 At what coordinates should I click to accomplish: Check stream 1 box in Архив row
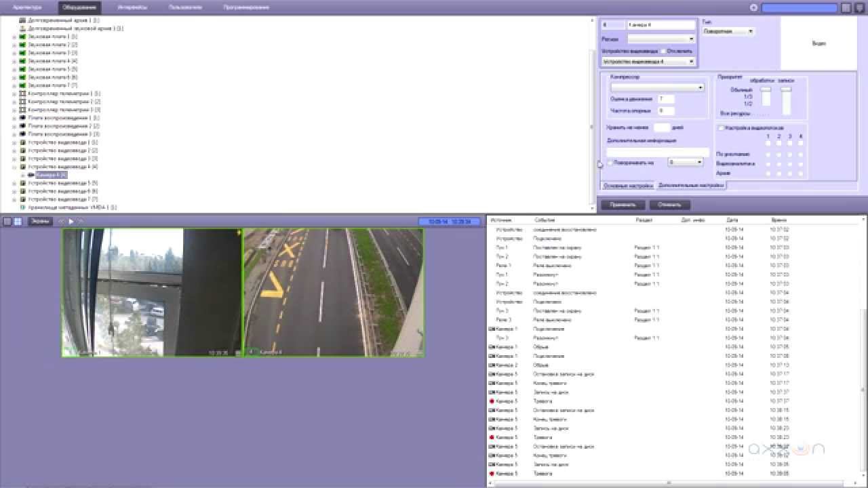[768, 173]
